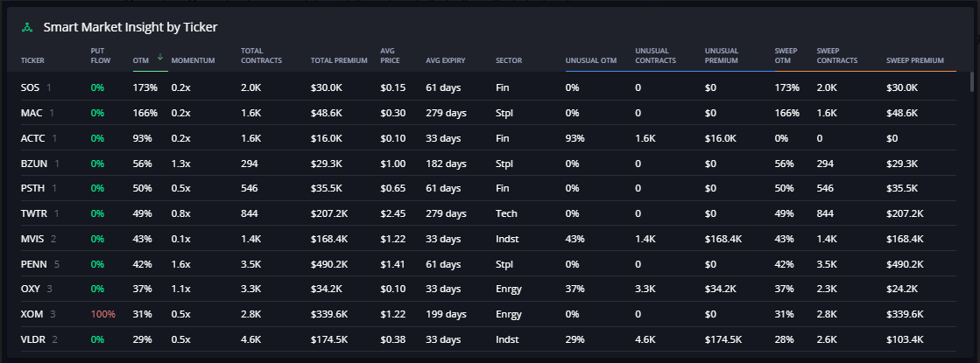Viewport: 980px width, 363px height.
Task: Sort by Sector column header
Action: coord(508,60)
